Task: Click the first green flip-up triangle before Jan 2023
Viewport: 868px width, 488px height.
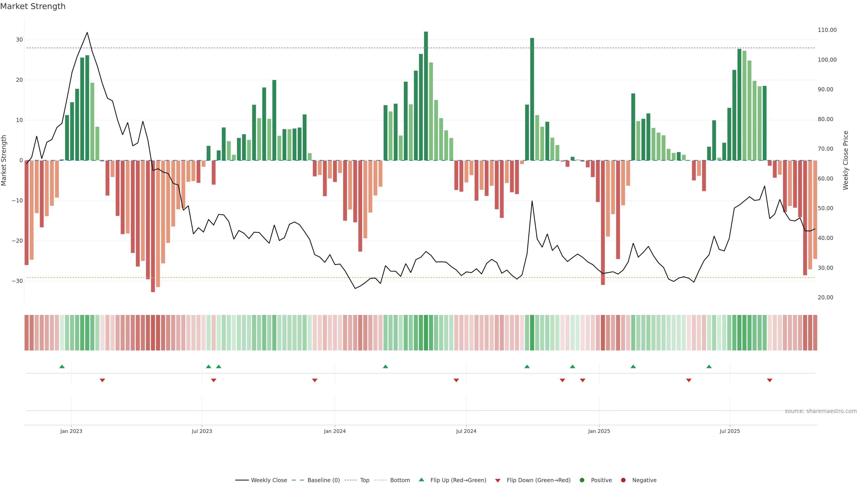Action: point(62,366)
